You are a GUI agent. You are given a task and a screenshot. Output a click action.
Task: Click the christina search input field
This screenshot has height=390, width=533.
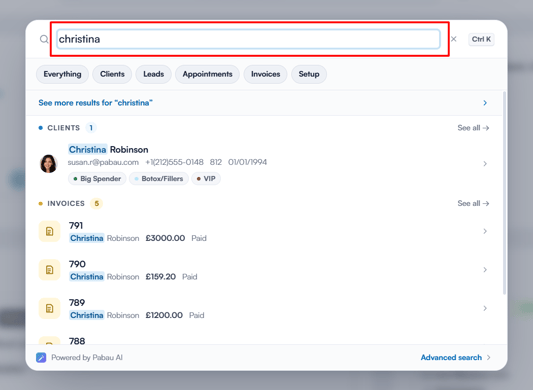(x=248, y=39)
